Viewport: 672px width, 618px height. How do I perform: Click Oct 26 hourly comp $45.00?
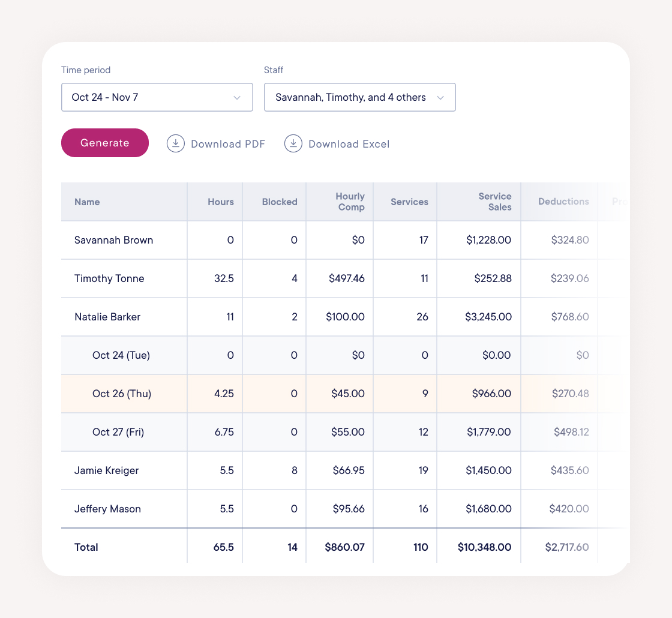tap(348, 394)
